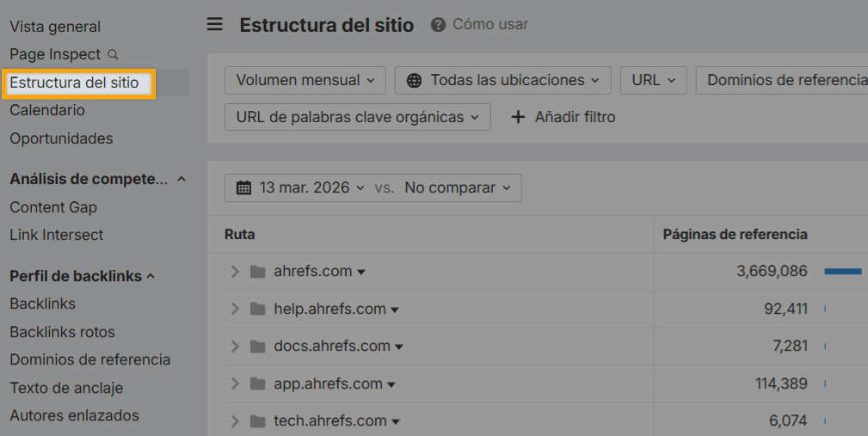Open Oportunidades in sidebar
The image size is (868, 436).
61,138
